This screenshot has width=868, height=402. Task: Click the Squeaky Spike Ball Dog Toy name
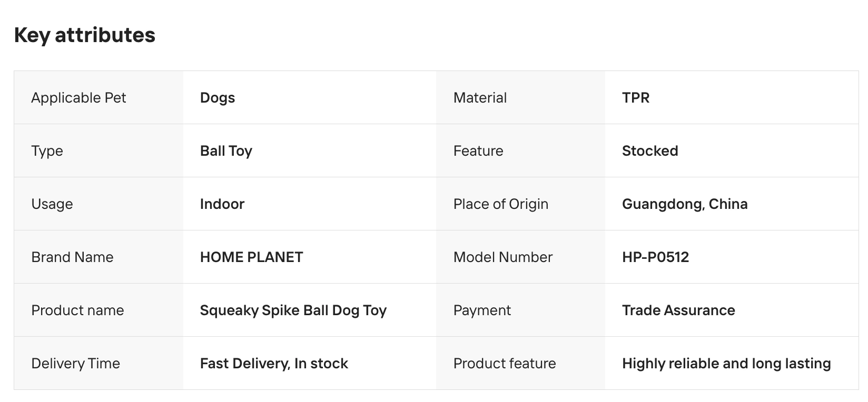[293, 310]
